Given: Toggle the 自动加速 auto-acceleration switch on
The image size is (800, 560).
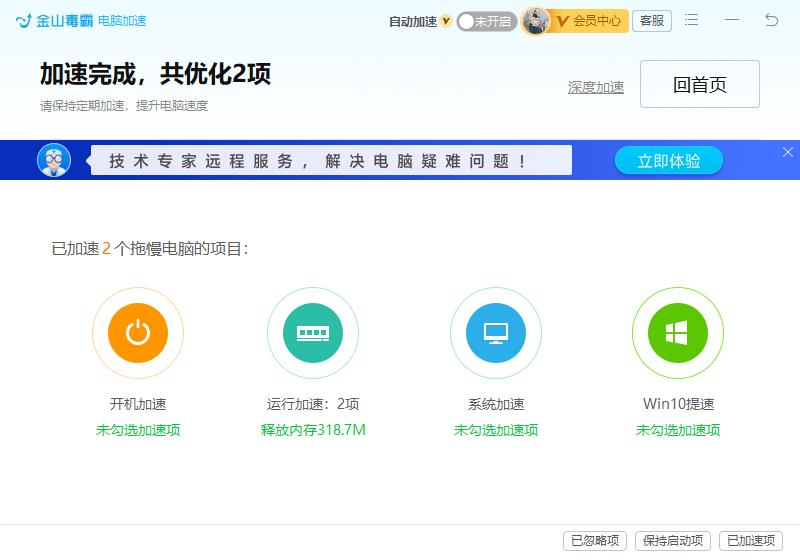Looking at the screenshot, I should click(486, 21).
